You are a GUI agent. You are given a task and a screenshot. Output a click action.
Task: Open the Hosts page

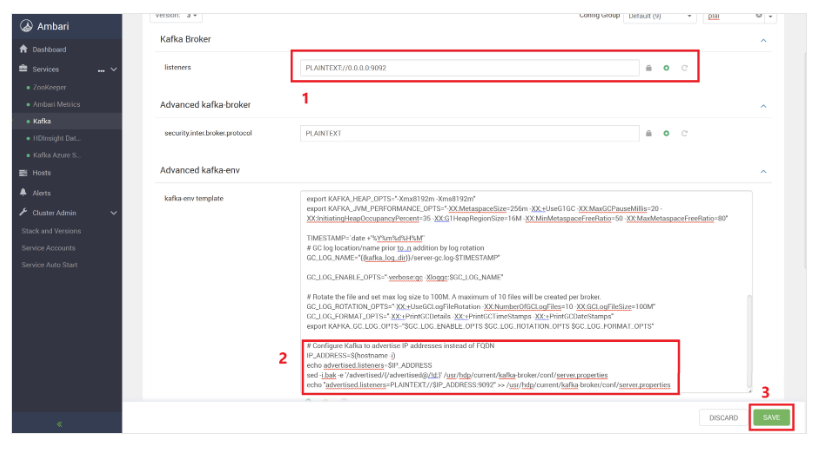41,172
